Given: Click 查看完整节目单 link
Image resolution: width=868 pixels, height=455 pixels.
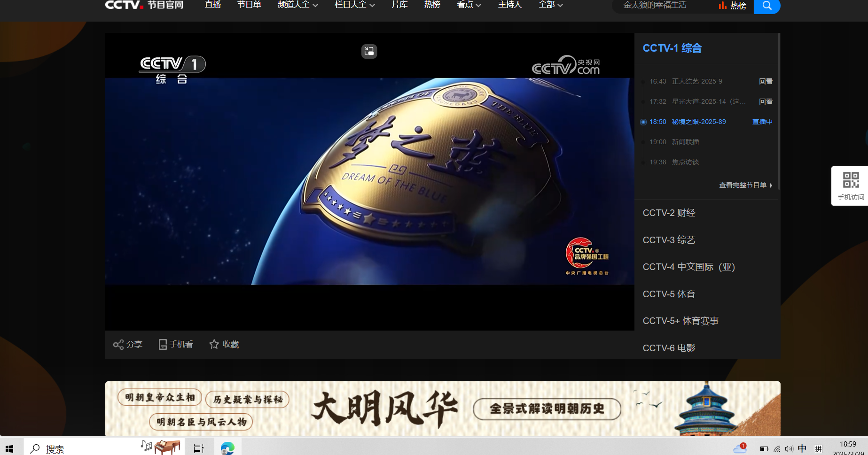Looking at the screenshot, I should click(743, 185).
